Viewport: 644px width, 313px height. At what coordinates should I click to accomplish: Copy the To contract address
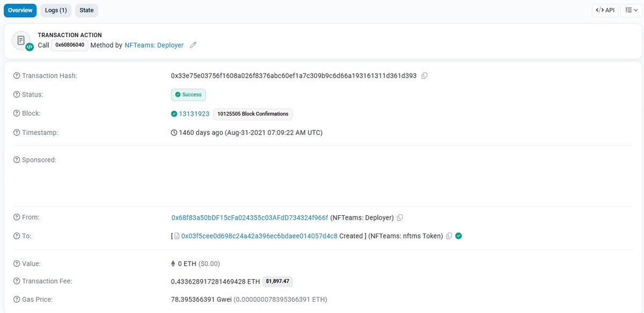tap(449, 236)
